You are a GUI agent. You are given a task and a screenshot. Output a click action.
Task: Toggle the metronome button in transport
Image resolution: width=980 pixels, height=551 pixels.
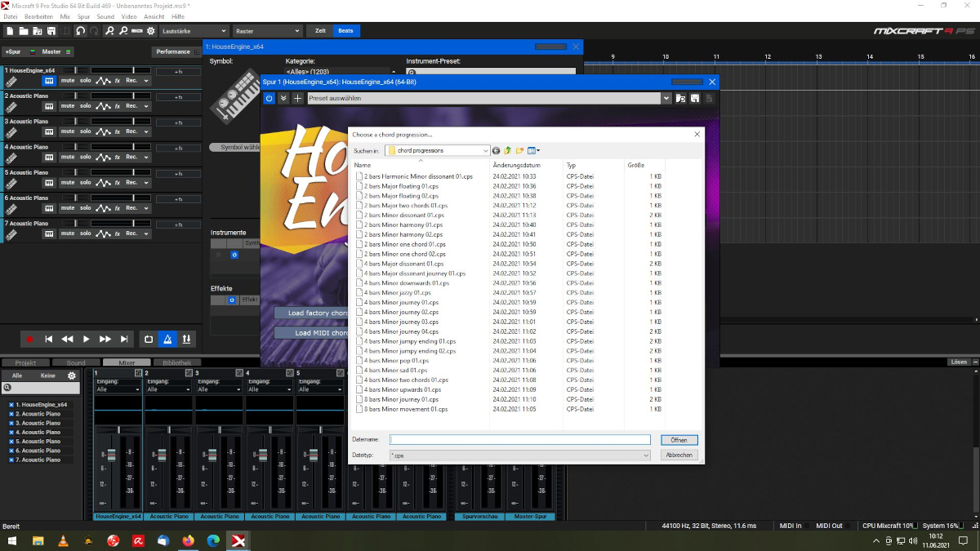point(167,339)
